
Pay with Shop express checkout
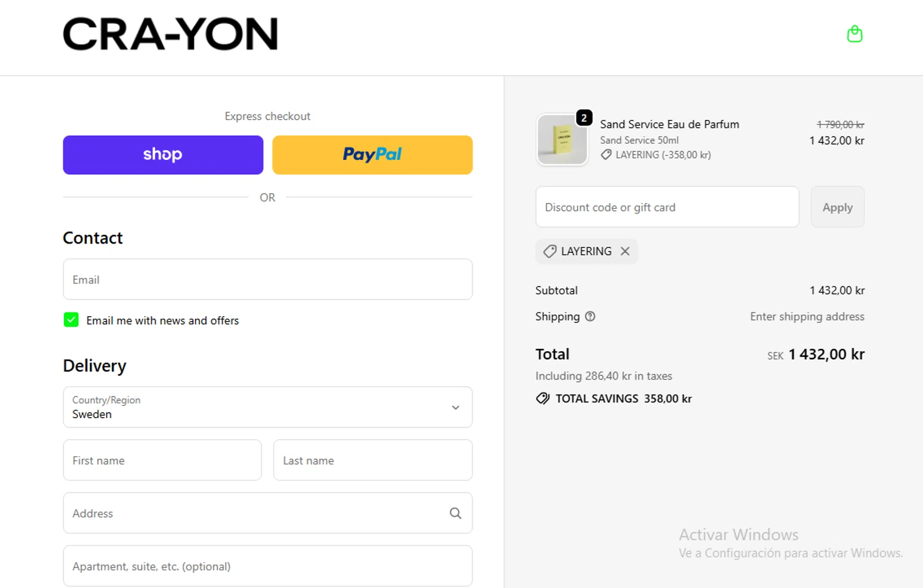click(163, 155)
